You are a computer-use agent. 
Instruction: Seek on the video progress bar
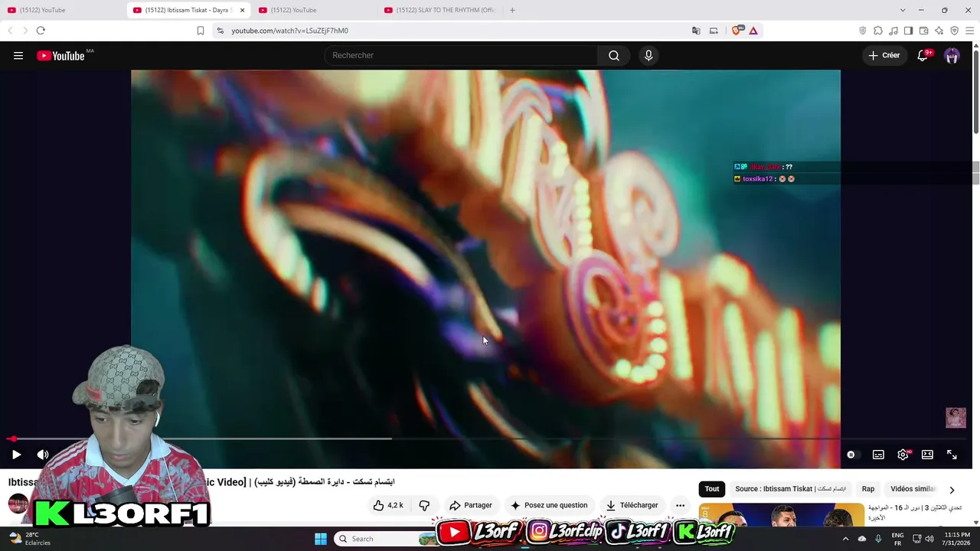[485, 439]
